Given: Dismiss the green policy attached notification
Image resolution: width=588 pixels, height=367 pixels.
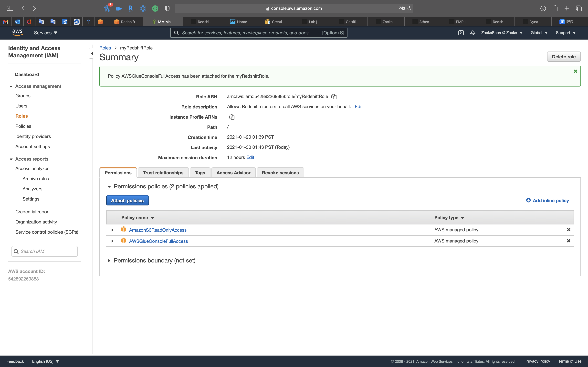Looking at the screenshot, I should point(575,71).
